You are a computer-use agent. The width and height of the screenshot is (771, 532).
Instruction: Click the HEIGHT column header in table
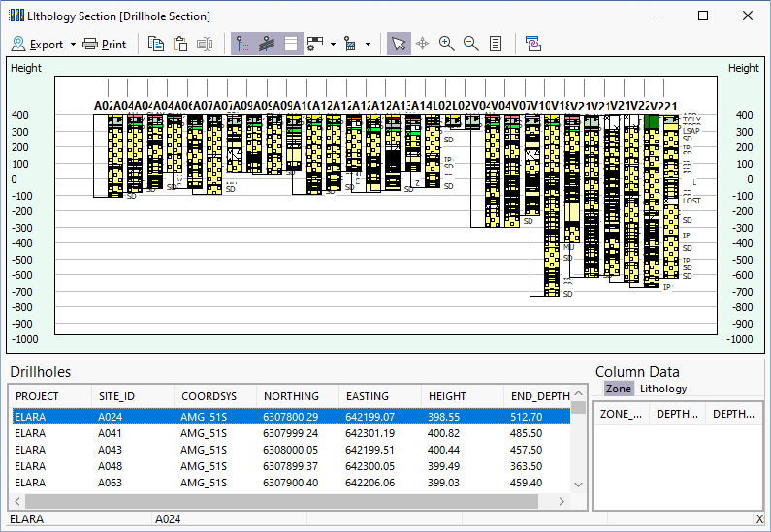[463, 396]
